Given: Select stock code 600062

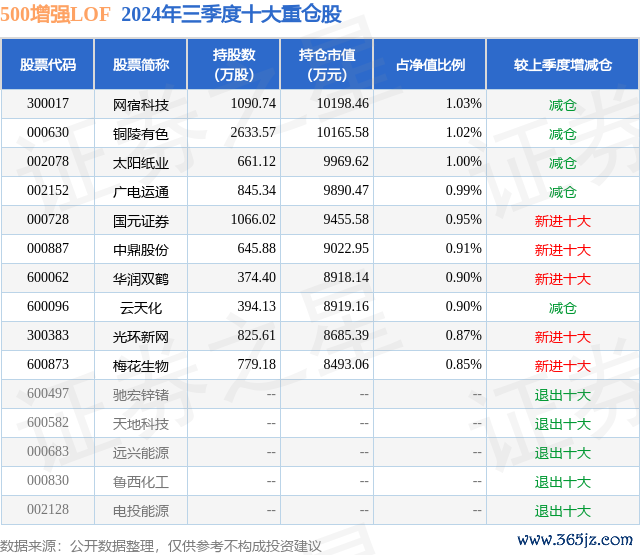Looking at the screenshot, I should point(48,278).
